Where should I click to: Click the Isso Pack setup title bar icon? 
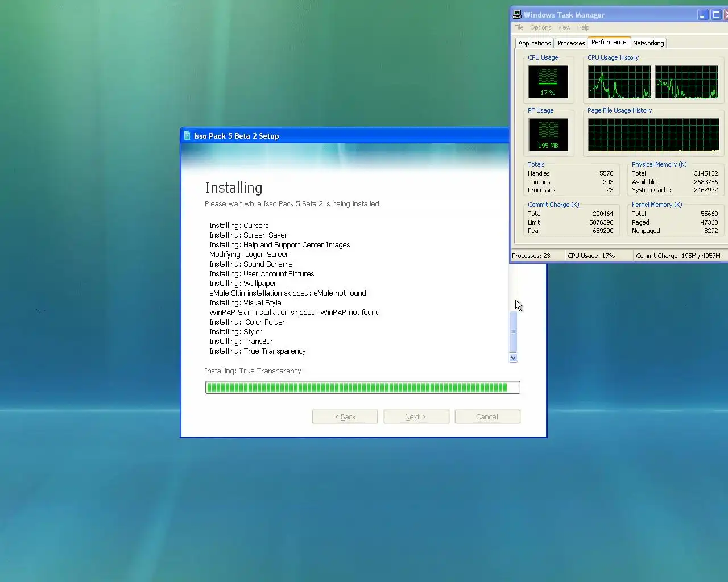(187, 136)
